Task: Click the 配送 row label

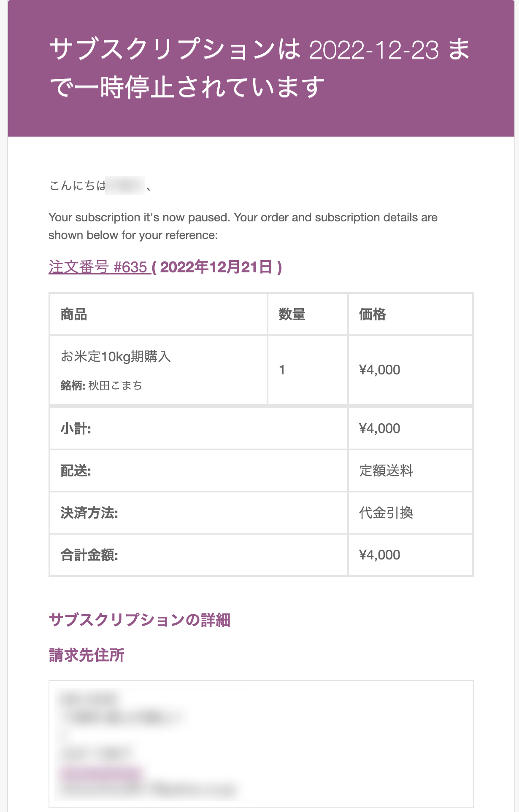Action: pyautogui.click(x=76, y=471)
